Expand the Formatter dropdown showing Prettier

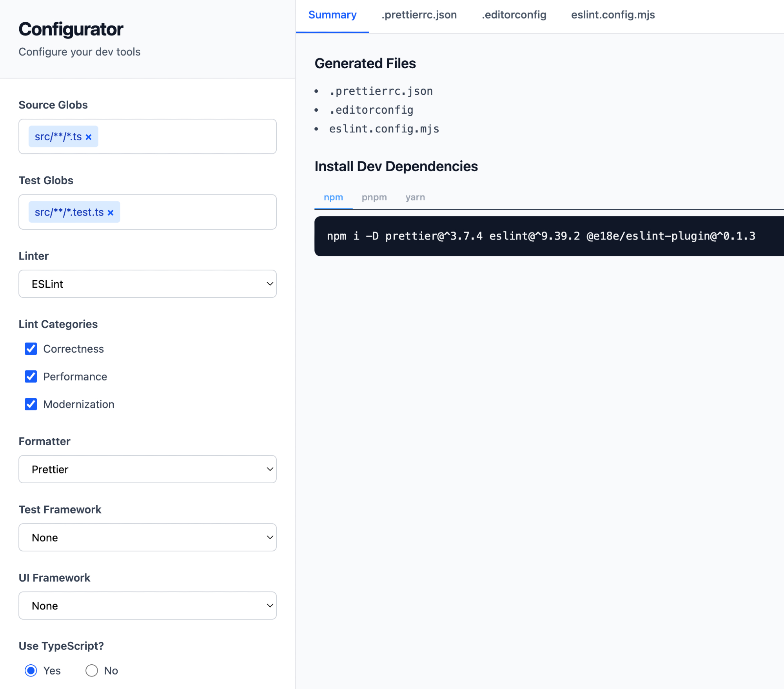coord(147,469)
